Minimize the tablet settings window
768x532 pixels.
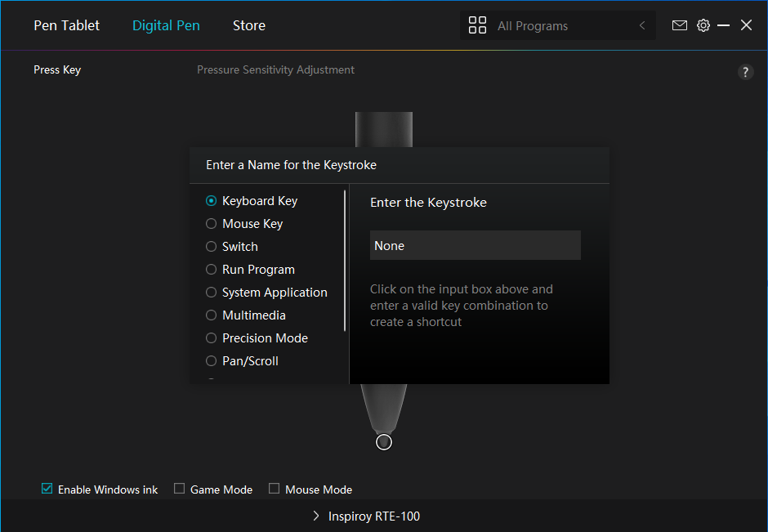(x=723, y=25)
